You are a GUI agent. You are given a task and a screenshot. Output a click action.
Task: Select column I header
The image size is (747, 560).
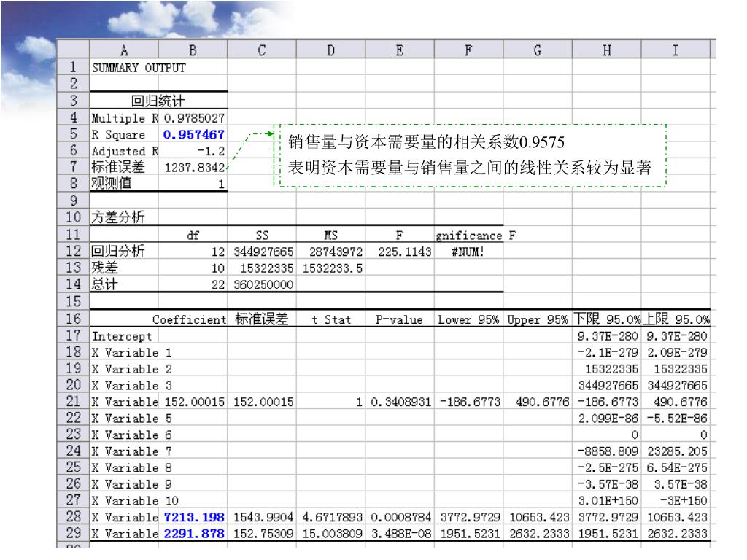point(676,50)
